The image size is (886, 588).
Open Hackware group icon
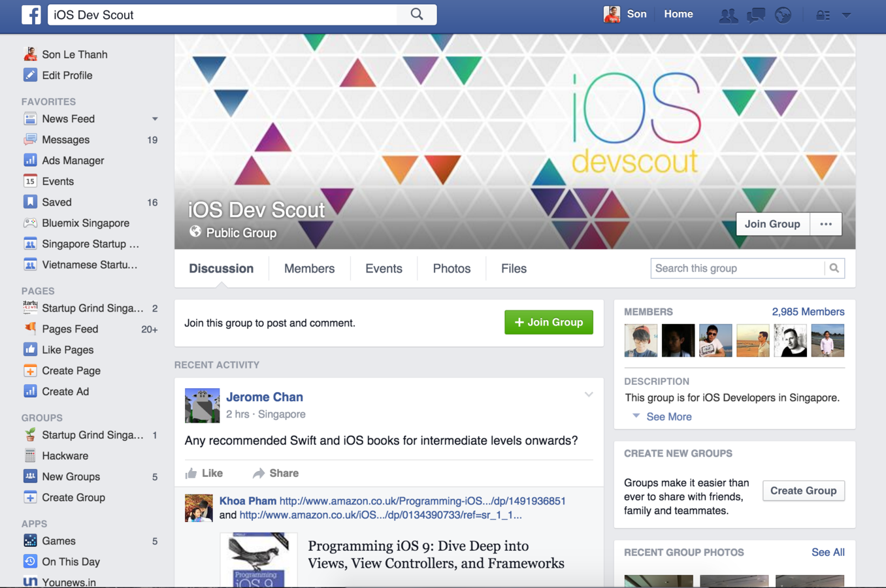click(30, 455)
